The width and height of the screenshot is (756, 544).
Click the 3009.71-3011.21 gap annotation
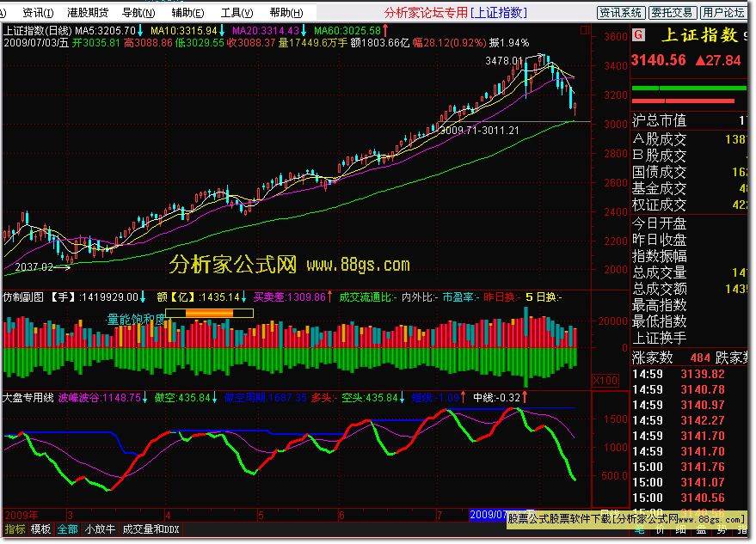(480, 130)
